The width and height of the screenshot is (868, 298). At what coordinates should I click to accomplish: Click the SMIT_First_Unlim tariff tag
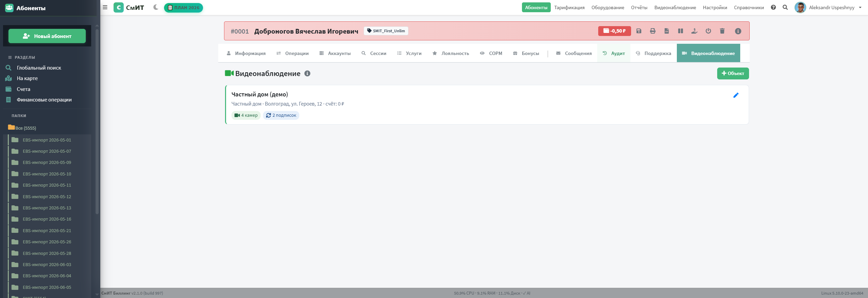(386, 31)
